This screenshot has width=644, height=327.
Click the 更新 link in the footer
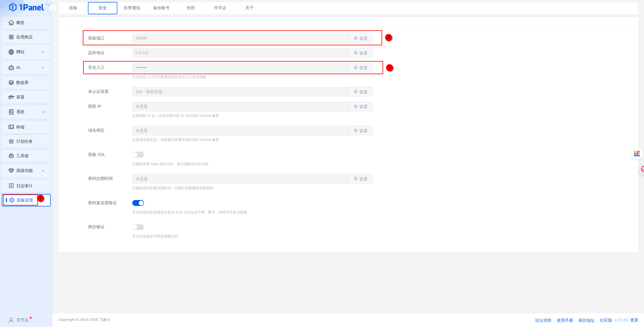pos(634,320)
